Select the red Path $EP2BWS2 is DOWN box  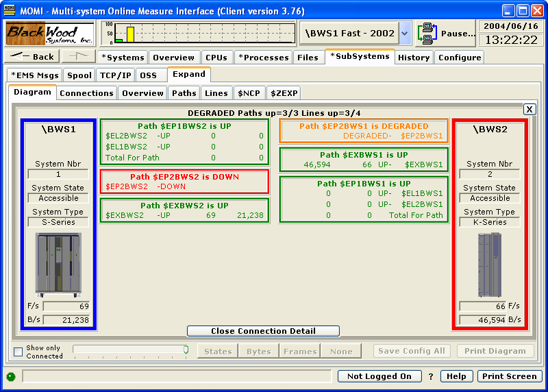coord(184,182)
